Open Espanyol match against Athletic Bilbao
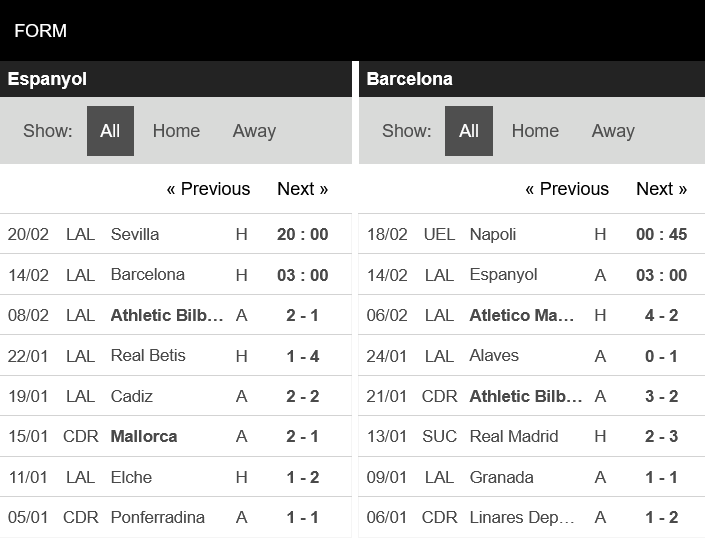This screenshot has width=705, height=547. (x=167, y=315)
